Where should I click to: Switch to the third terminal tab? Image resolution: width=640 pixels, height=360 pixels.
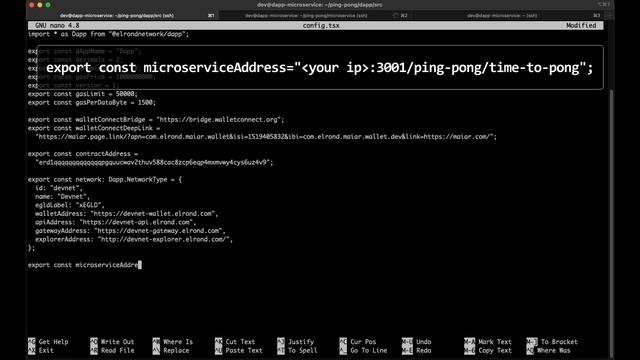coord(502,16)
